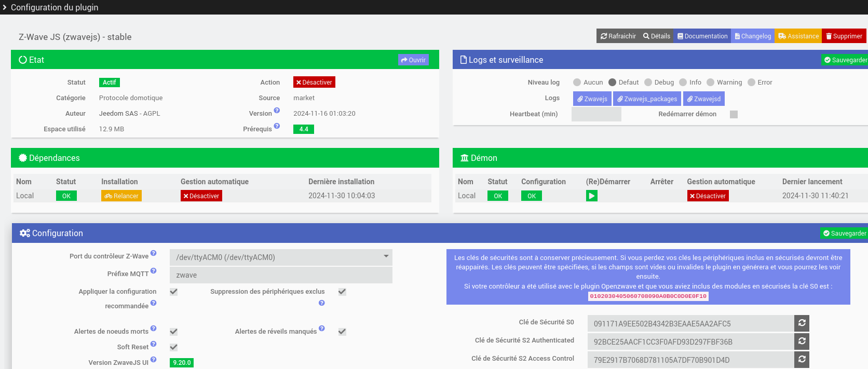Click the S2 Authenticated key field
Screen dimensions: 868x369
pyautogui.click(x=690, y=341)
